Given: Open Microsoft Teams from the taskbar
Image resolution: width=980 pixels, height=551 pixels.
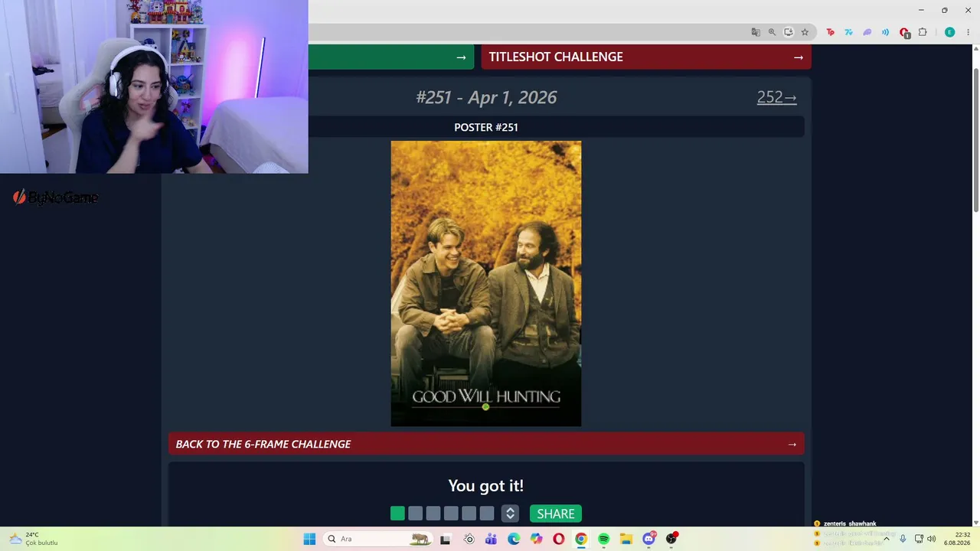Looking at the screenshot, I should click(x=491, y=539).
